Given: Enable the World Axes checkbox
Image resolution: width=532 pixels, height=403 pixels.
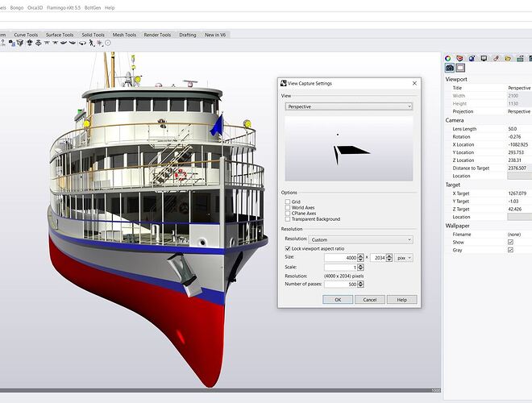Looking at the screenshot, I should point(288,207).
